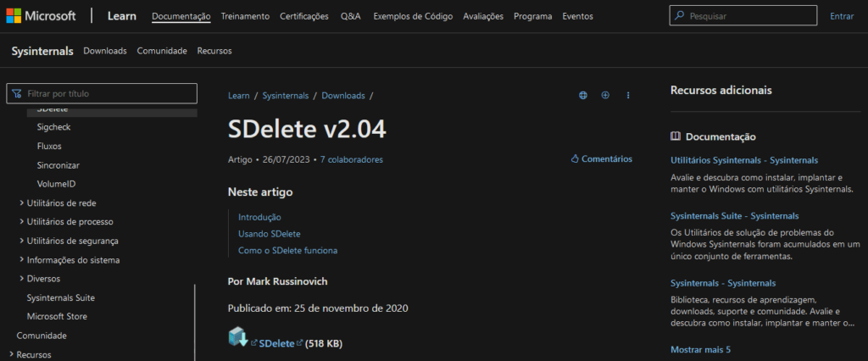Viewport: 868px width, 361px height.
Task: Download via the SDelete link
Action: pyautogui.click(x=277, y=343)
